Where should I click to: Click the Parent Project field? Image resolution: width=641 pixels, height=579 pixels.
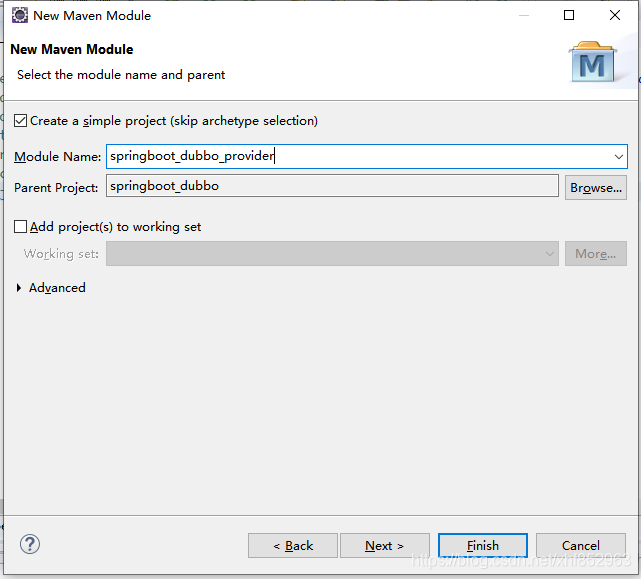[332, 186]
